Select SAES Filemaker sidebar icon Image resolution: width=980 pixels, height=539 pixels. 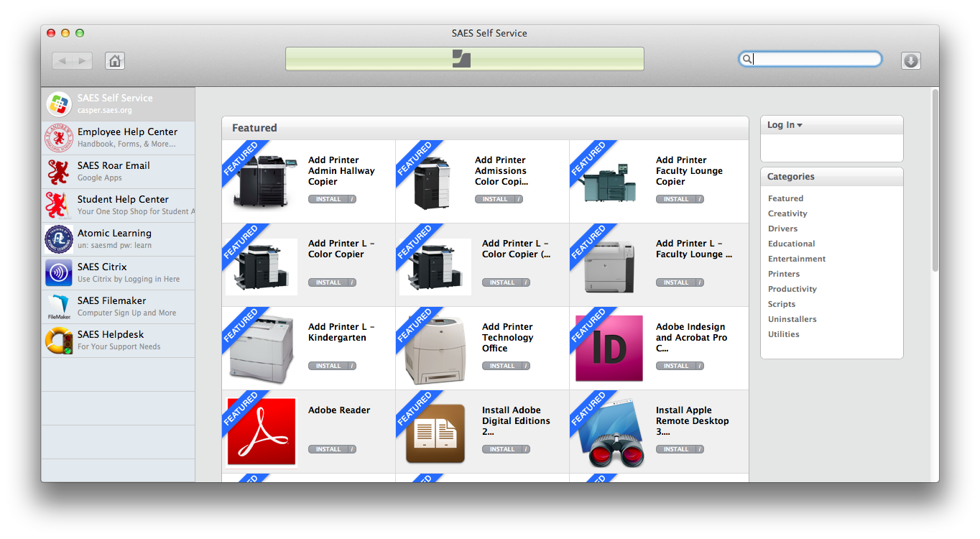click(59, 307)
